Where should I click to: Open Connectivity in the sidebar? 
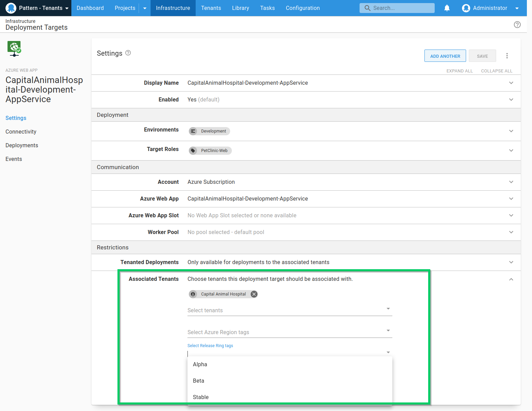[21, 132]
